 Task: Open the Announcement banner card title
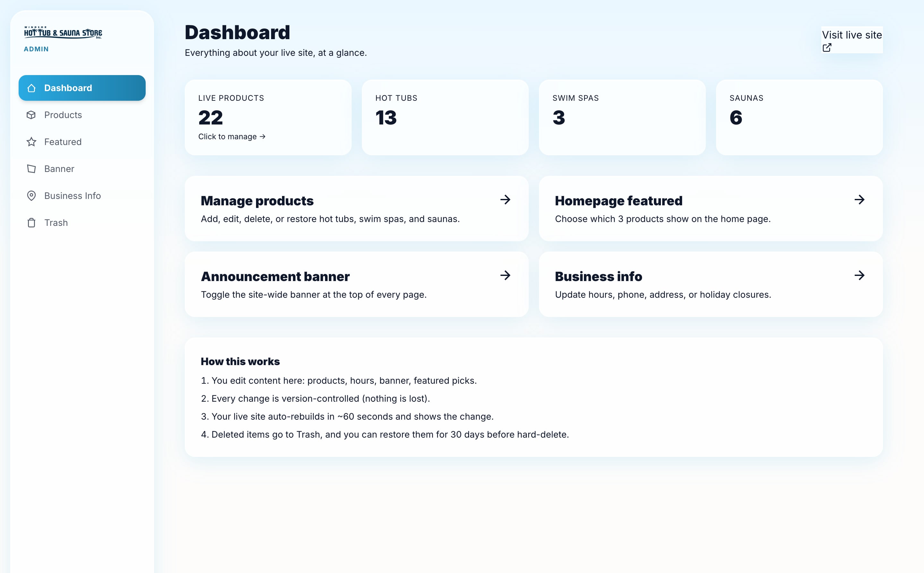tap(275, 277)
